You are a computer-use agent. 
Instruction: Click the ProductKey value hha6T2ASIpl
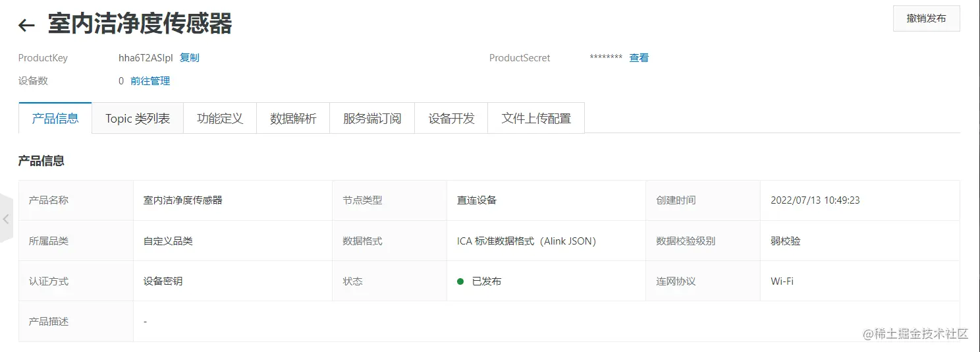pos(146,58)
